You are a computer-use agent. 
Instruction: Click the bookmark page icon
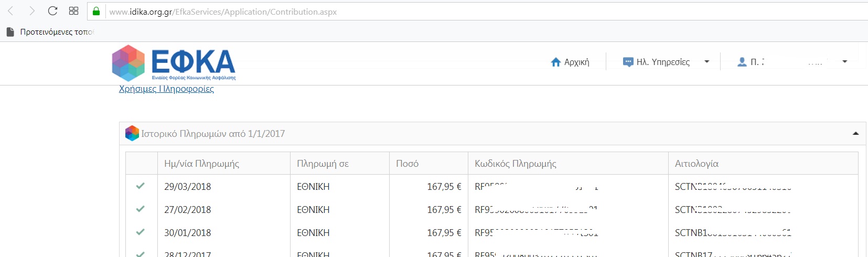[10, 32]
